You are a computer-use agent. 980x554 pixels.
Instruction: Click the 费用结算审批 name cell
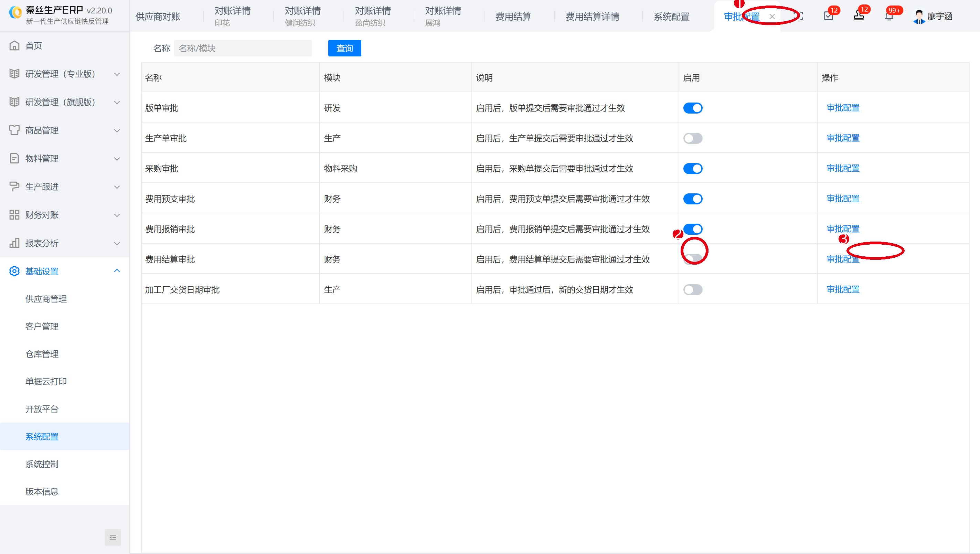[x=231, y=259]
